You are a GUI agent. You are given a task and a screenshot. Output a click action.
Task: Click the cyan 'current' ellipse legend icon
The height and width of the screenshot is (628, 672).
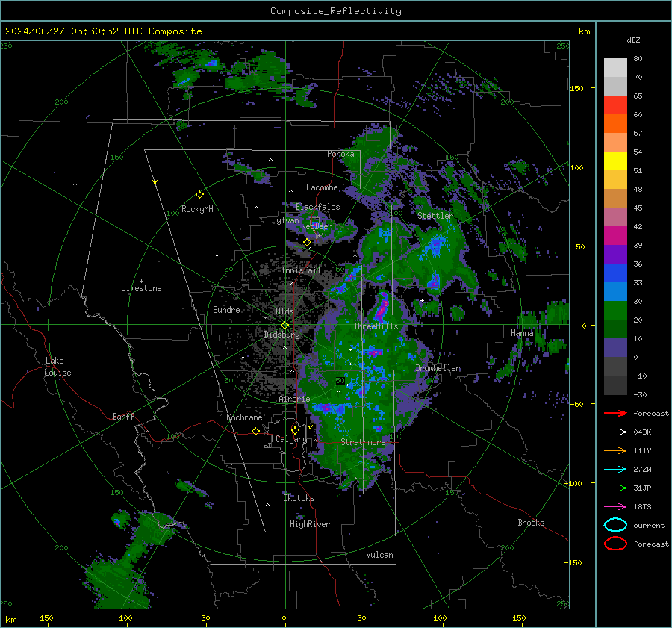tap(615, 525)
